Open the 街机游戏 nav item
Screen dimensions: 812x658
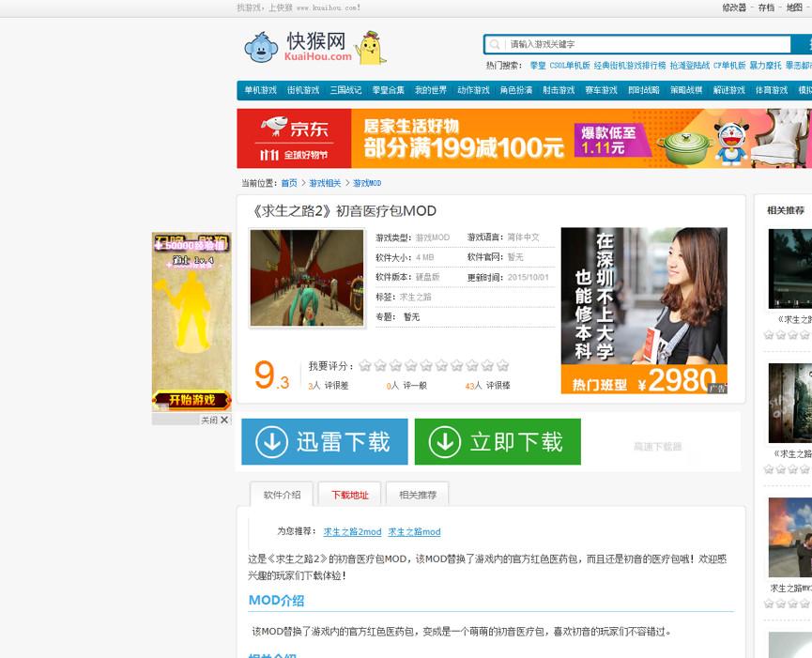[303, 90]
